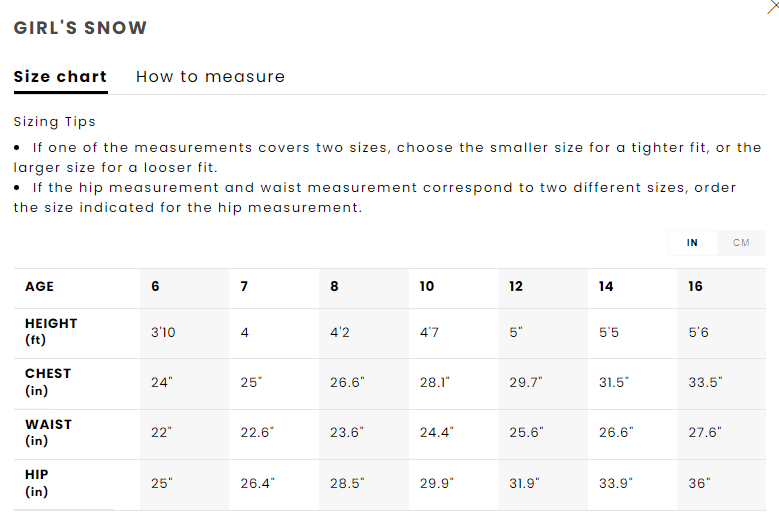Close the Girl's Snow size chart popup
This screenshot has width=779, height=519.
[772, 6]
